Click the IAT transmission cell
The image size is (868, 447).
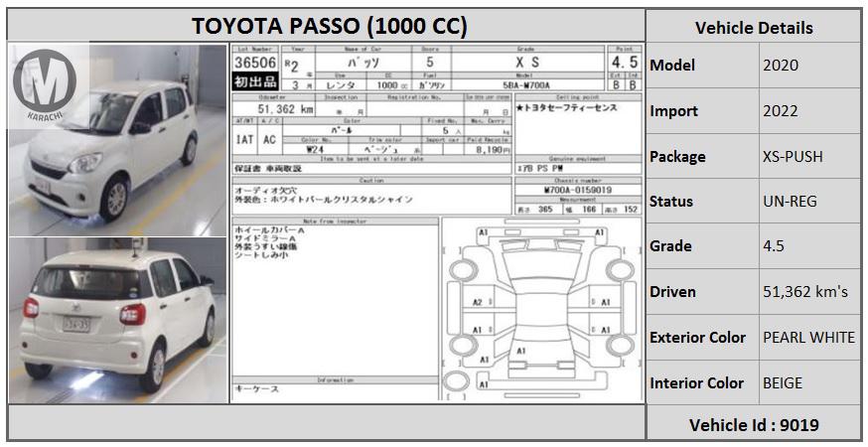pos(244,140)
